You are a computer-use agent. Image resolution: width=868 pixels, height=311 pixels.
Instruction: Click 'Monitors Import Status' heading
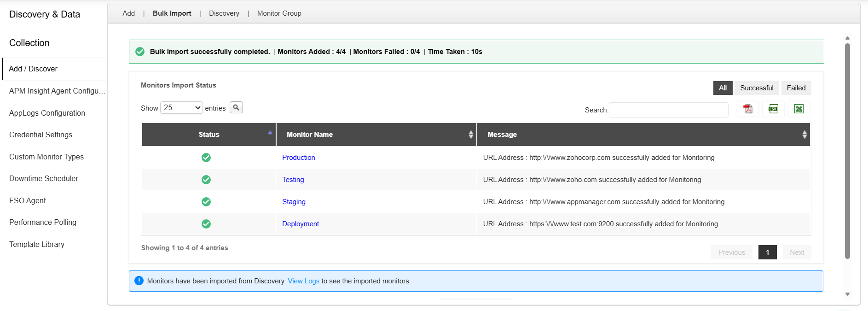(x=179, y=85)
